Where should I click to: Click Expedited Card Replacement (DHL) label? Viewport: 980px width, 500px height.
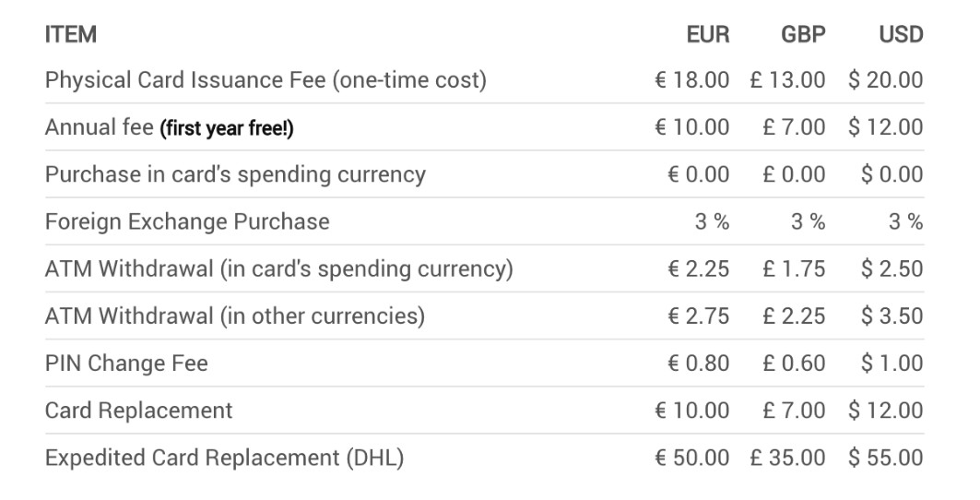(224, 458)
